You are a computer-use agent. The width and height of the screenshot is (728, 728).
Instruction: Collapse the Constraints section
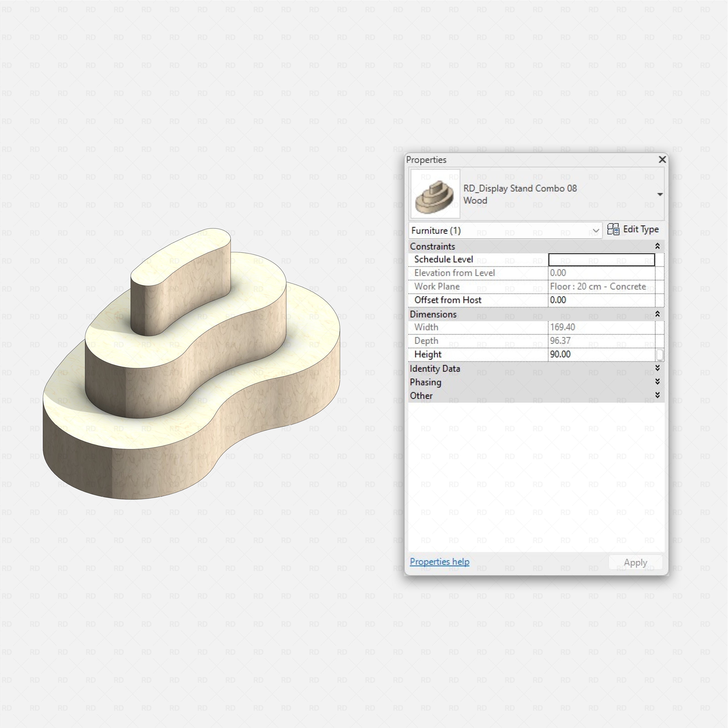pos(657,246)
